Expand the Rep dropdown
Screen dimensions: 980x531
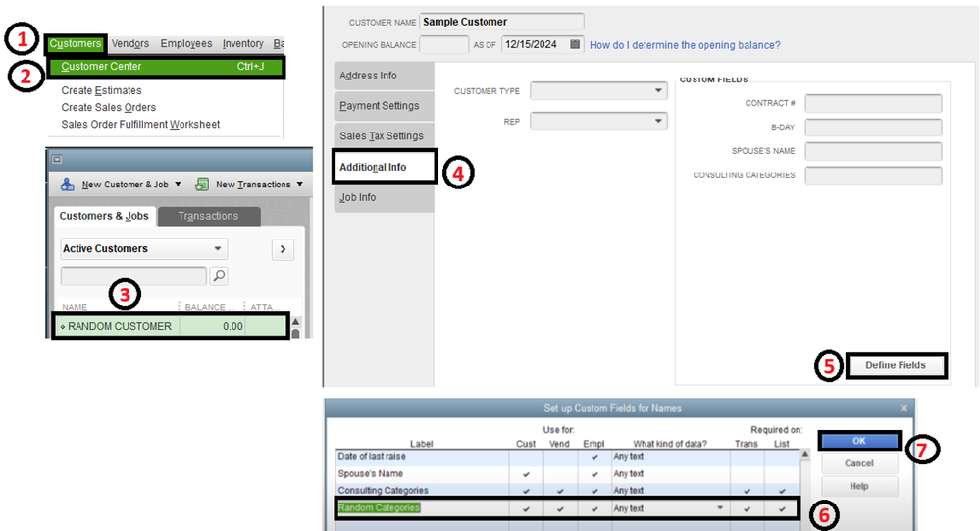point(658,121)
